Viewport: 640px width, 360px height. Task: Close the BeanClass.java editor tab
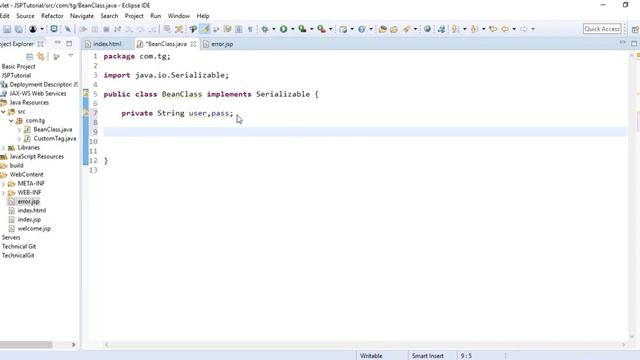pos(193,44)
